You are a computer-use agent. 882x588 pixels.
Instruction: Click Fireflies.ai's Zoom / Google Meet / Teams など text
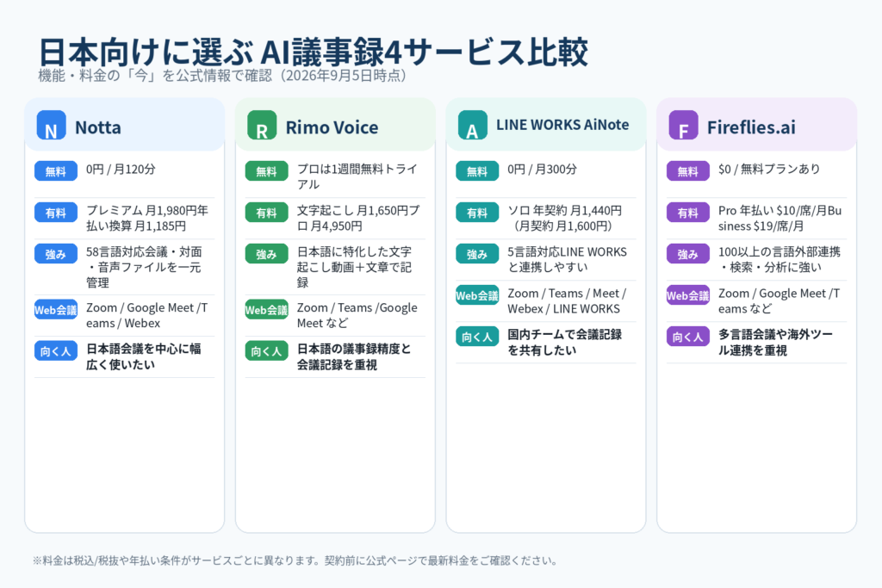[779, 300]
